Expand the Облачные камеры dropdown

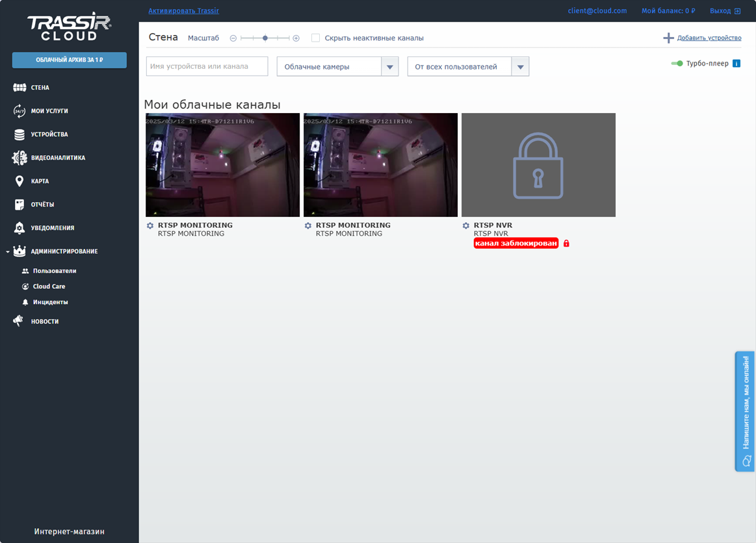[389, 67]
